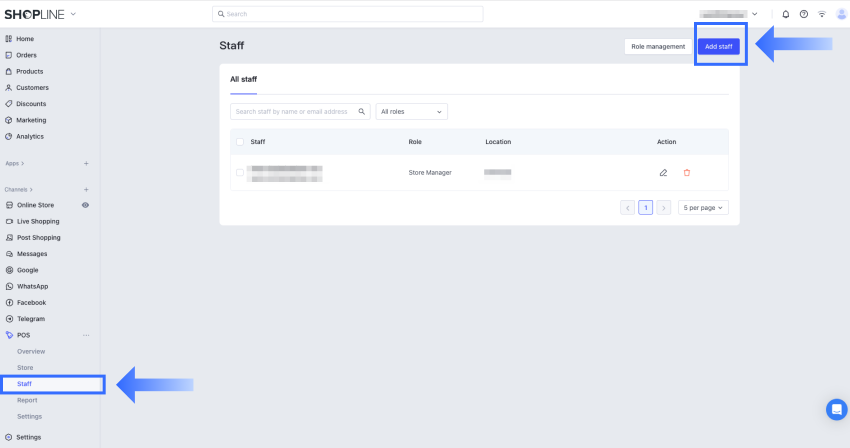Click the staff name or email search field
The height and width of the screenshot is (448, 850).
coord(295,112)
